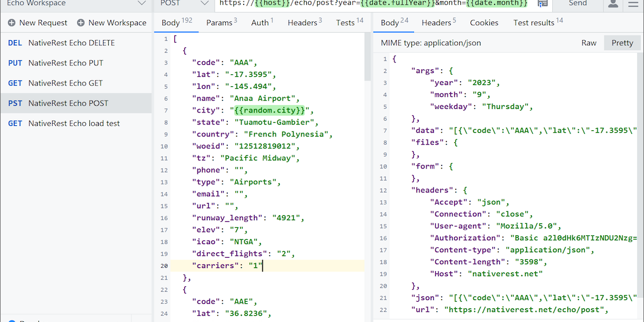Open the Test results tab

coord(537,23)
